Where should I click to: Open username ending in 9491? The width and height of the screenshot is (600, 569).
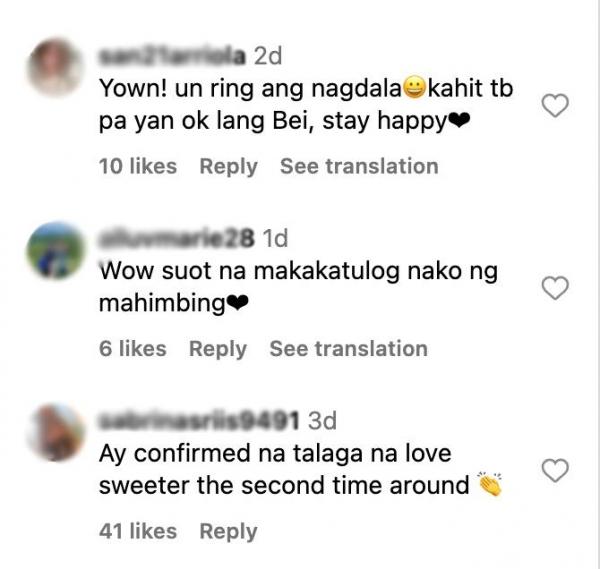199,421
